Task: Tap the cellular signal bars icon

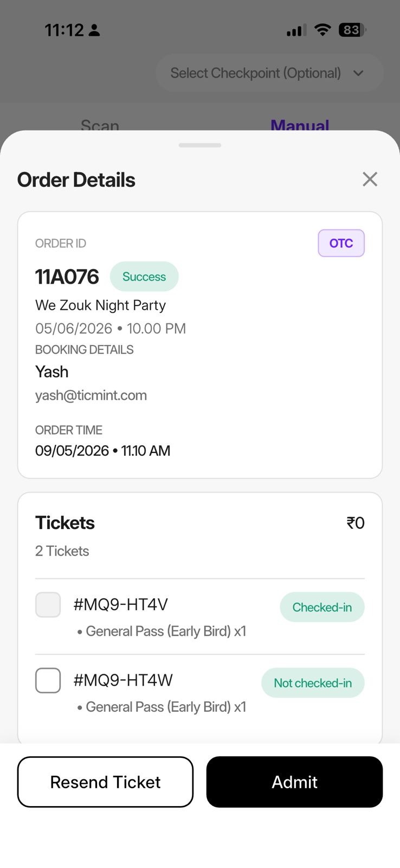Action: 296,30
